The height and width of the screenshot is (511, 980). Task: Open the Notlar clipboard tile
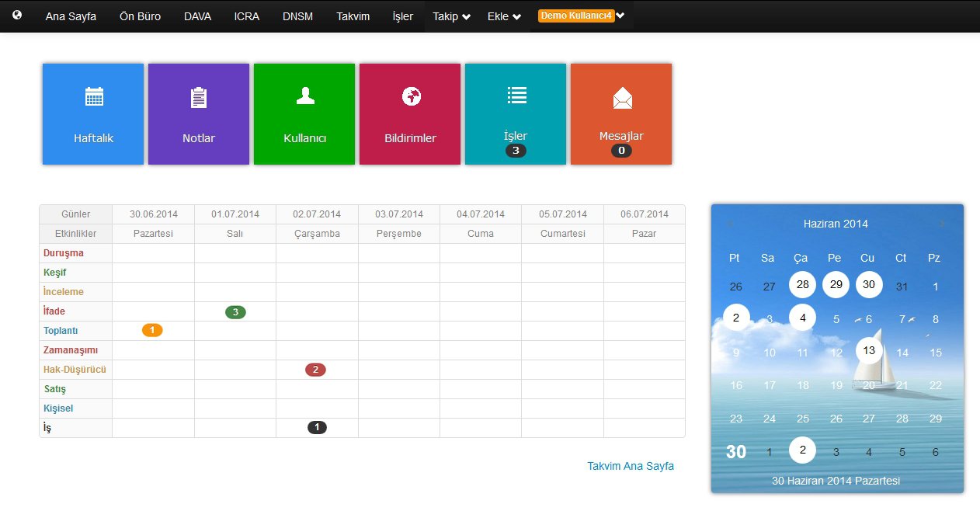coord(199,113)
